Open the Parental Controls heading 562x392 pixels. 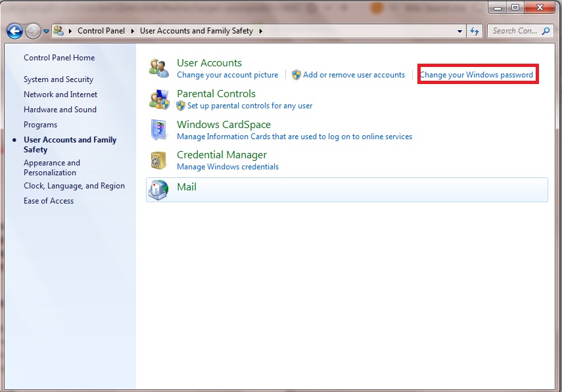(x=216, y=94)
